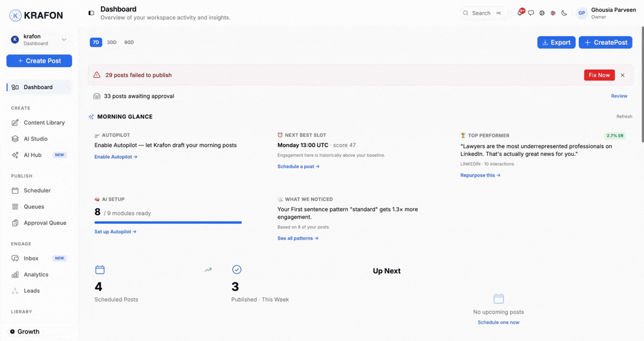Click the help circle icon in header
This screenshot has width=644, height=341.
(x=542, y=13)
